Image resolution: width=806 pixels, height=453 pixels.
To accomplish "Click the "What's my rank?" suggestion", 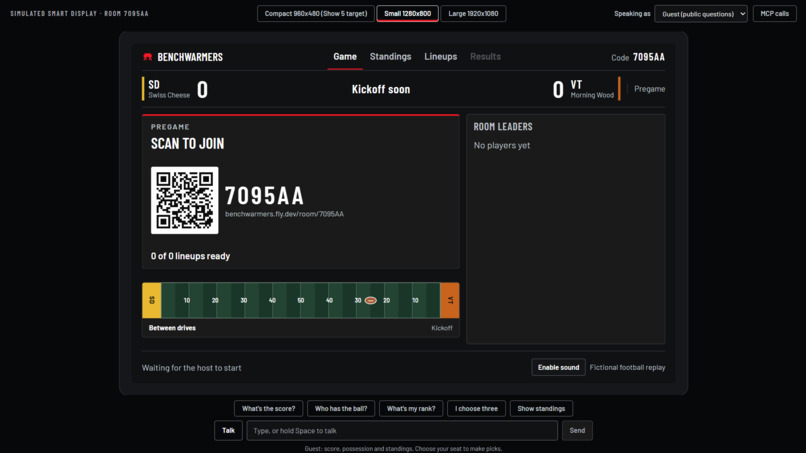I will [411, 409].
